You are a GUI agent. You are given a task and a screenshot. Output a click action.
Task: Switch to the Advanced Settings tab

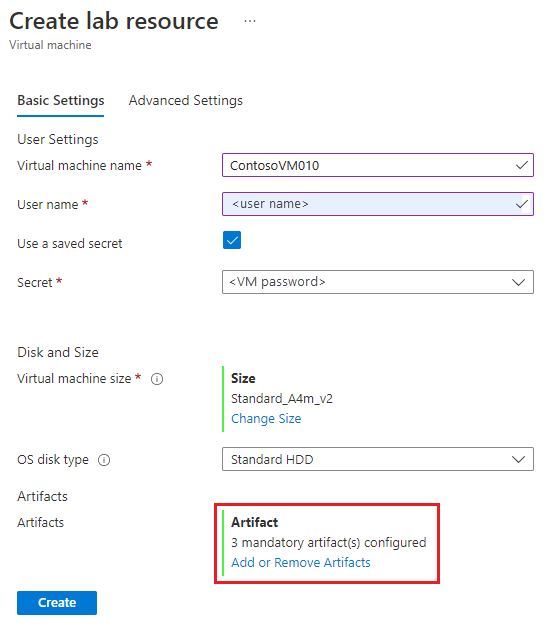186,100
